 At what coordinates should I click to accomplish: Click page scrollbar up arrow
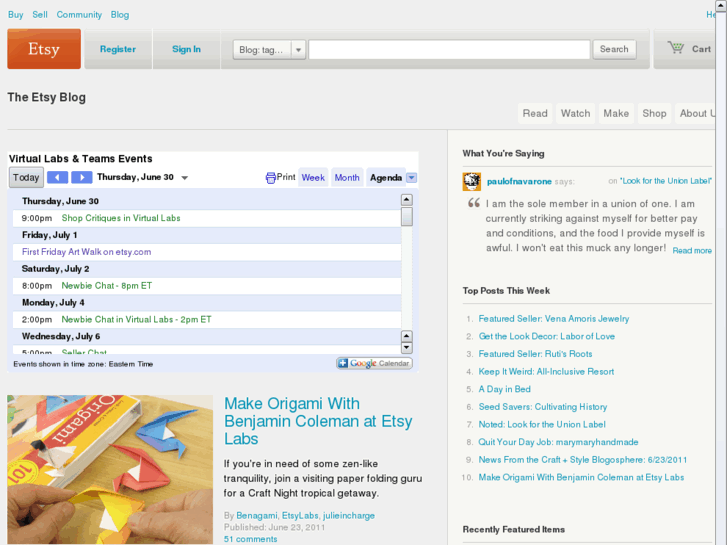(x=721, y=6)
